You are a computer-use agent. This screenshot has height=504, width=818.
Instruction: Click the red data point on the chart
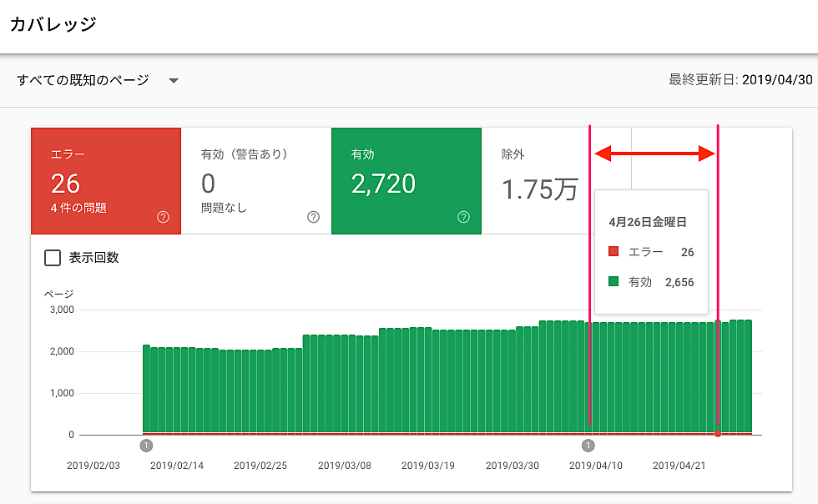tap(718, 434)
